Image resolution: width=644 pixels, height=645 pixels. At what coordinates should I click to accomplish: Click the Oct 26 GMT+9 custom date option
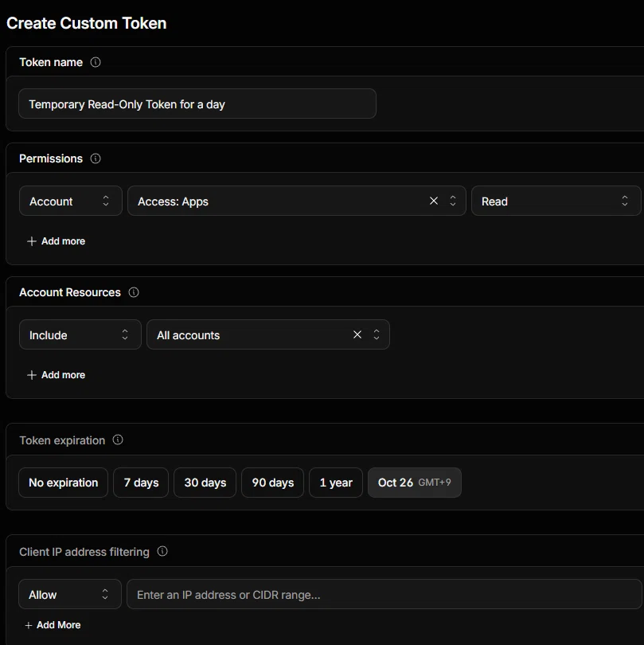pos(415,483)
